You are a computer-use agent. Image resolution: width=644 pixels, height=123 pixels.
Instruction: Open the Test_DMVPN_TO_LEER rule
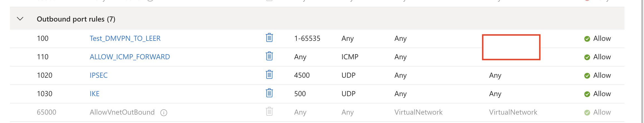coord(125,38)
